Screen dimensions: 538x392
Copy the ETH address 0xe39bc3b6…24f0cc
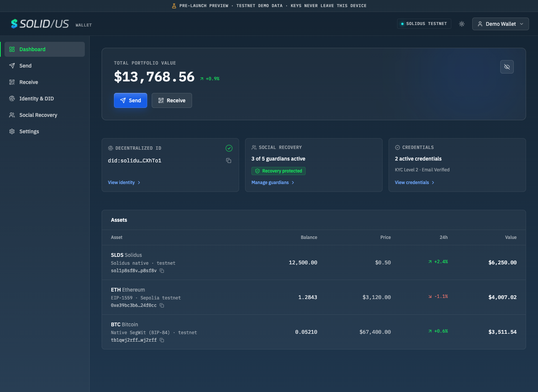pos(162,305)
